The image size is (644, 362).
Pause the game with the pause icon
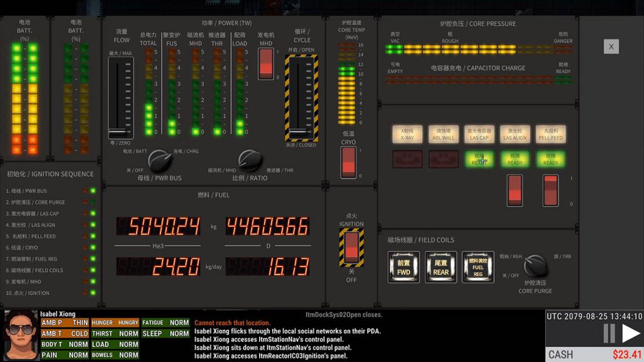[609, 333]
